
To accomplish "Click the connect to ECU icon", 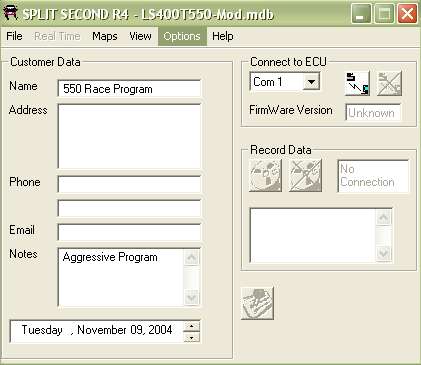I will [357, 83].
